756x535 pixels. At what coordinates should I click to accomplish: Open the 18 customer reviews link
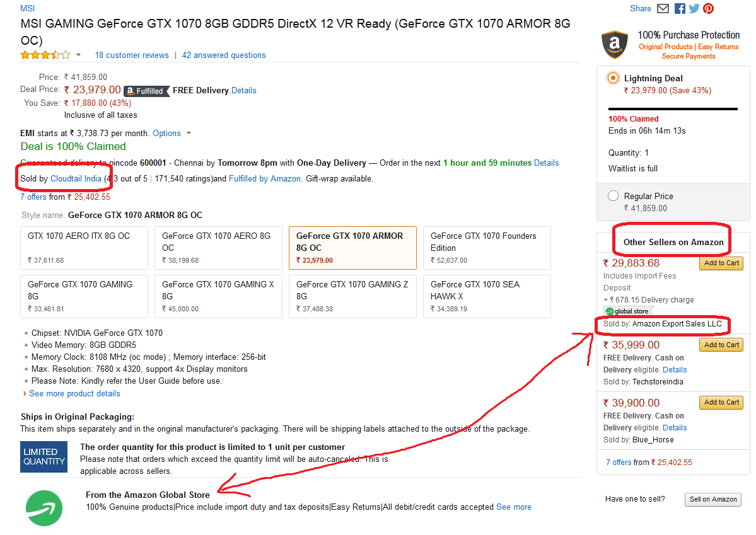point(132,55)
